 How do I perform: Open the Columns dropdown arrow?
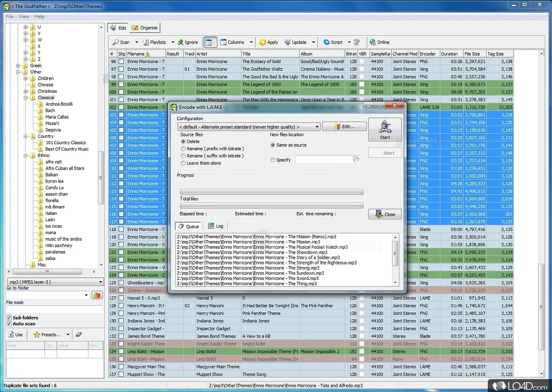250,42
